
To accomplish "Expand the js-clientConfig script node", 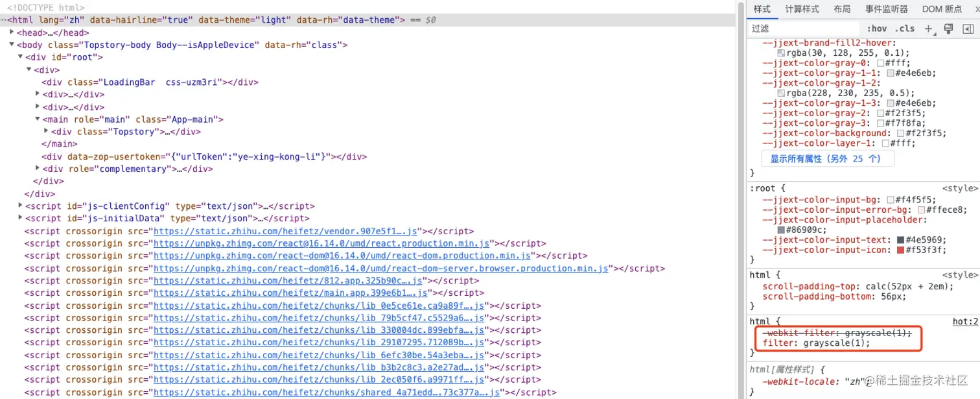I will pos(21,206).
